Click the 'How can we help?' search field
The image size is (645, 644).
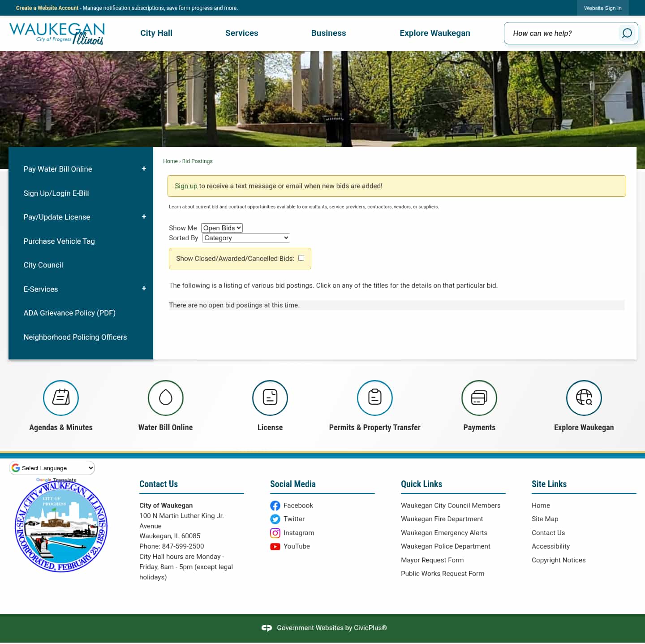[x=562, y=33]
